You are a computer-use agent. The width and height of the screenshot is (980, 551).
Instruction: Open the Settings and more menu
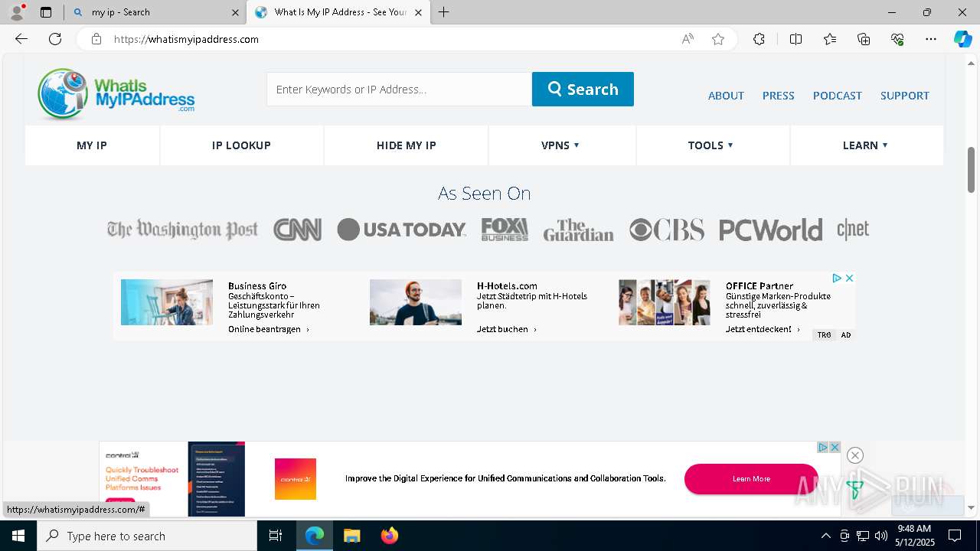tap(931, 39)
